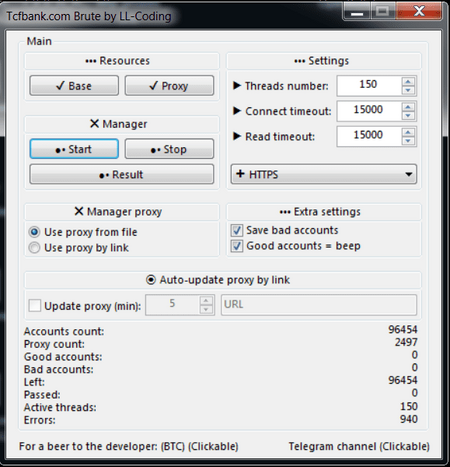Click the Proxy count value 2497

[406, 342]
